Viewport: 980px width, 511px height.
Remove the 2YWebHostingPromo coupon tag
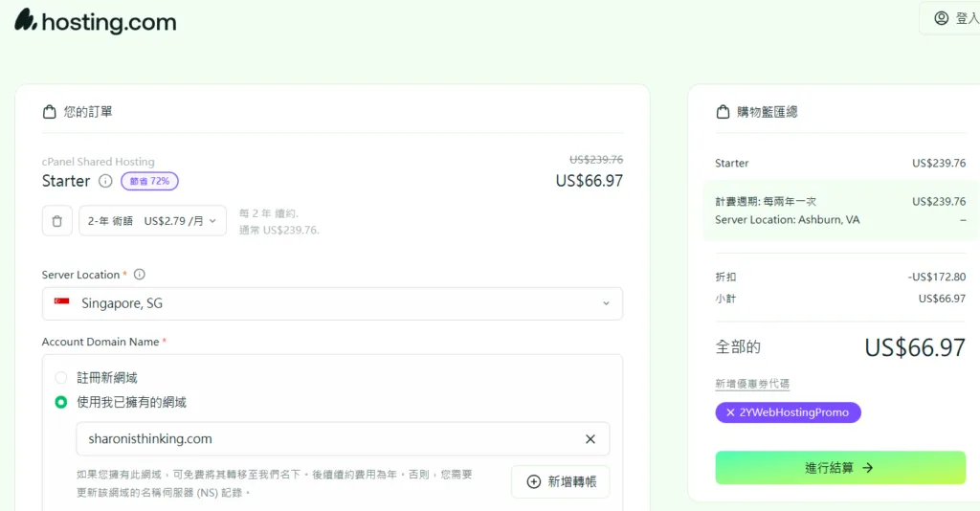[730, 412]
